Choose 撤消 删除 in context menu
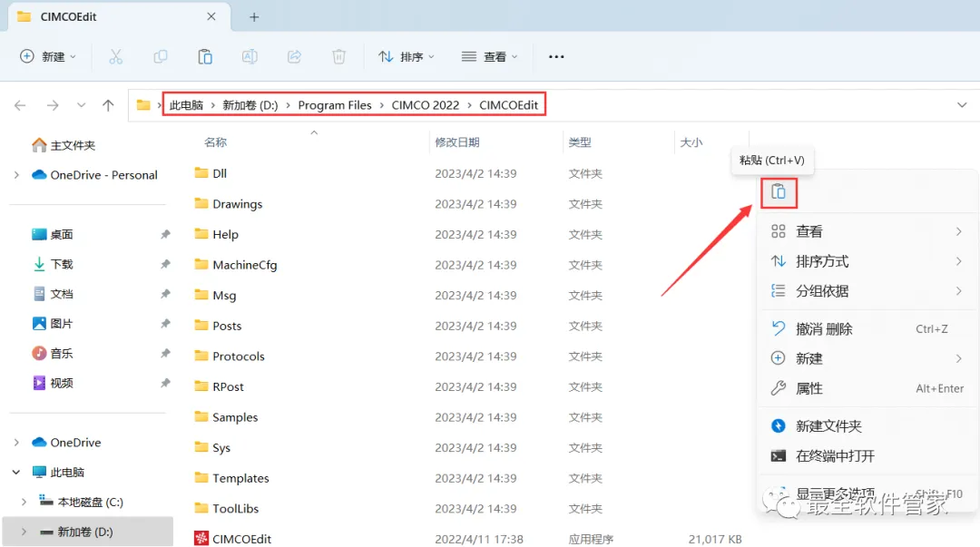 coord(867,328)
